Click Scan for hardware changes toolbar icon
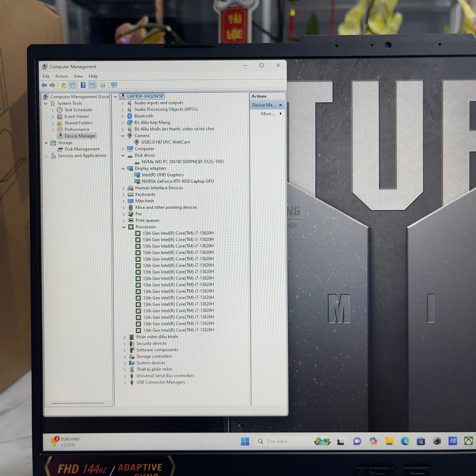The image size is (476, 476). [114, 85]
